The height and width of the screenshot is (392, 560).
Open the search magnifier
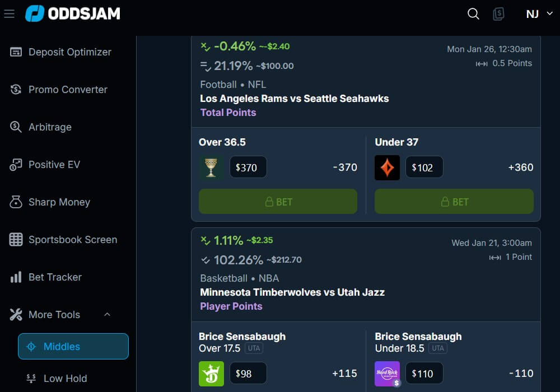473,14
